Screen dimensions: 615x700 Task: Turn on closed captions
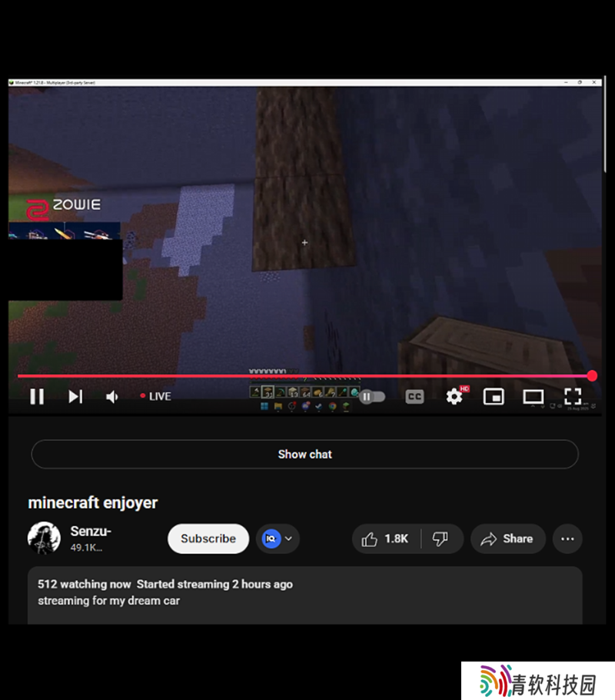414,396
